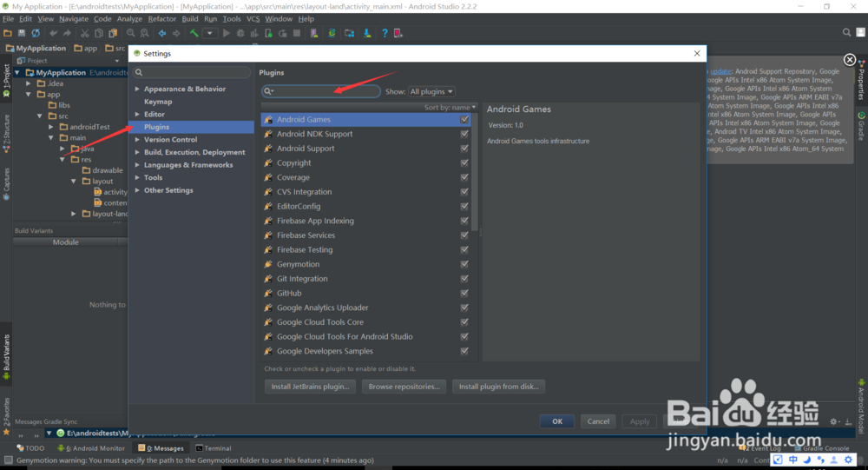
Task: Click the update link in notification
Action: click(x=720, y=71)
